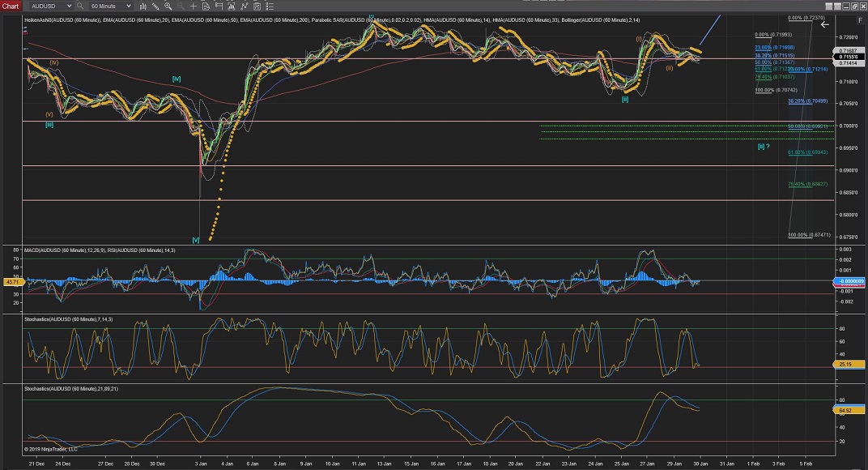Toggle the crosshair cursor tool
Viewport: 868px width, 470px height.
(x=194, y=6)
